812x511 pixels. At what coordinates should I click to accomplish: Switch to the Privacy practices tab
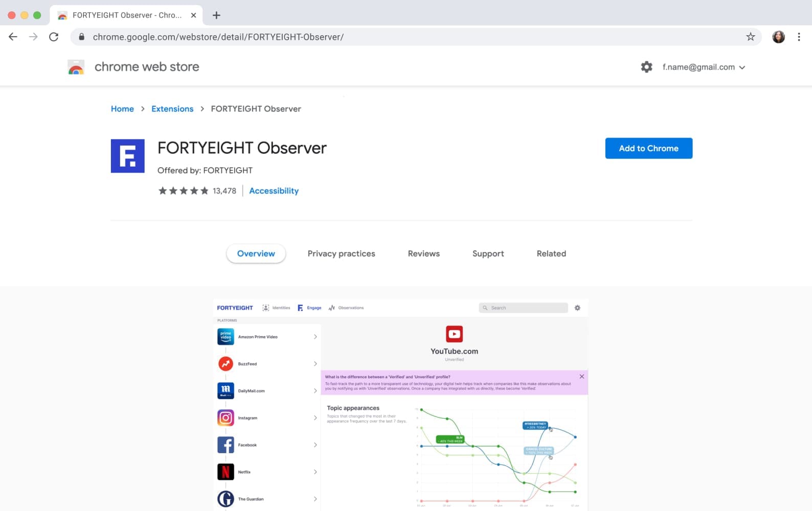point(341,253)
